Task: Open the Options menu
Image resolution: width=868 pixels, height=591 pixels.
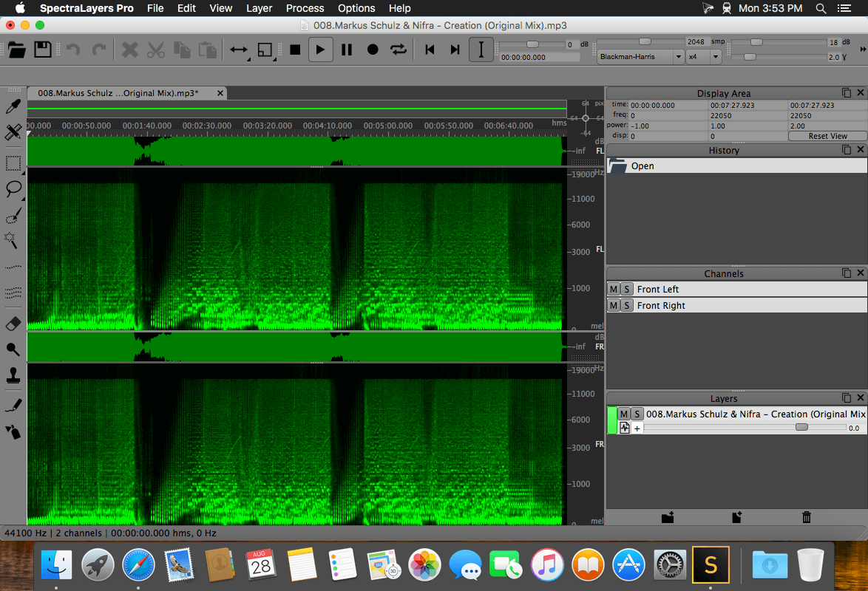Action: coord(356,8)
